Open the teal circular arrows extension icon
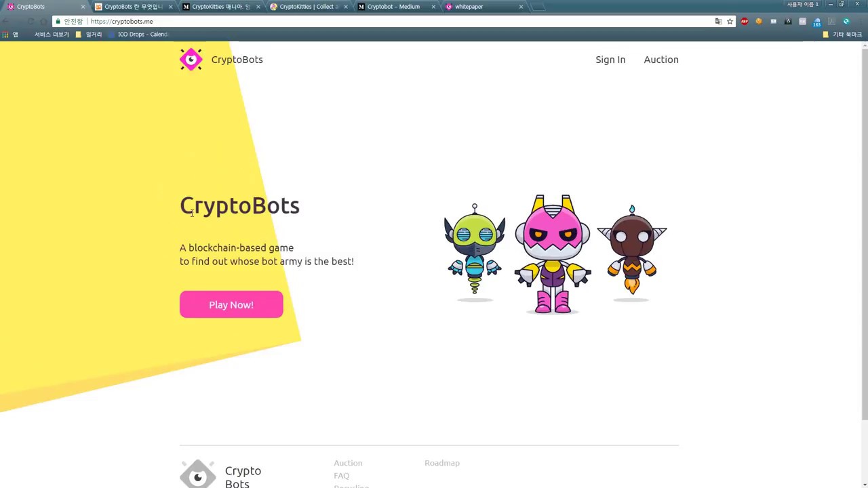 tap(846, 22)
